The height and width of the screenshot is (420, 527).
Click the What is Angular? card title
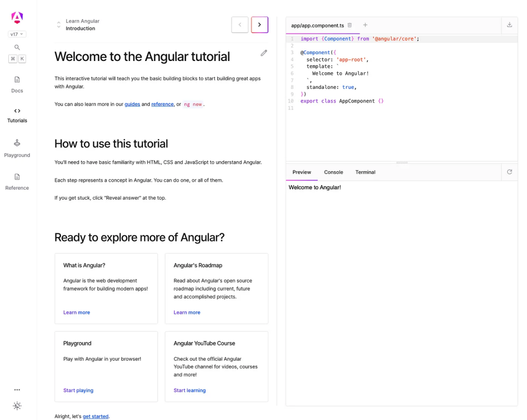pyautogui.click(x=84, y=265)
